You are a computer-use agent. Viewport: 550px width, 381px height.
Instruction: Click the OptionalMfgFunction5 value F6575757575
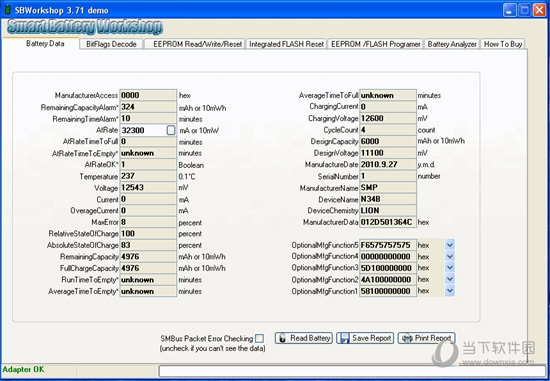(388, 245)
